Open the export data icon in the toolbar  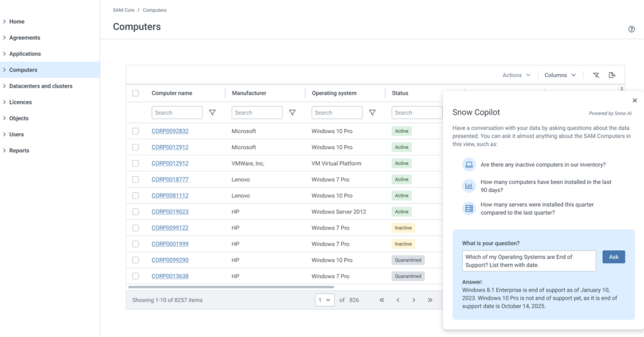[x=612, y=75]
